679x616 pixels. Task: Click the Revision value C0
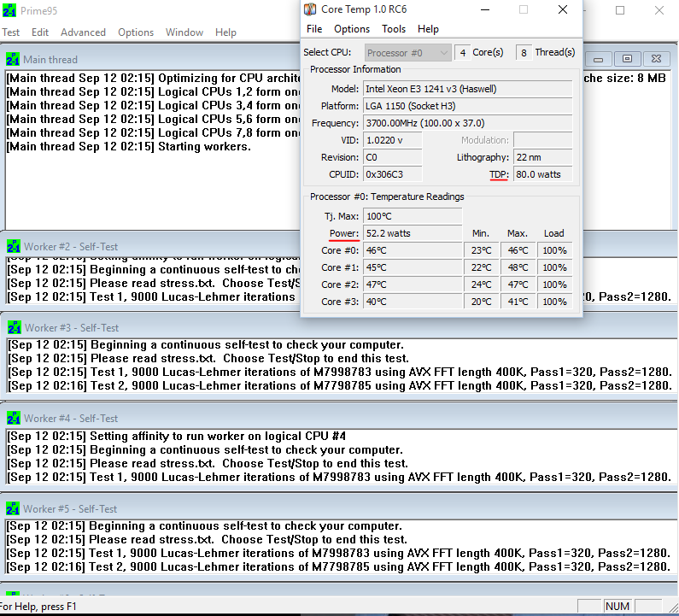click(x=393, y=157)
